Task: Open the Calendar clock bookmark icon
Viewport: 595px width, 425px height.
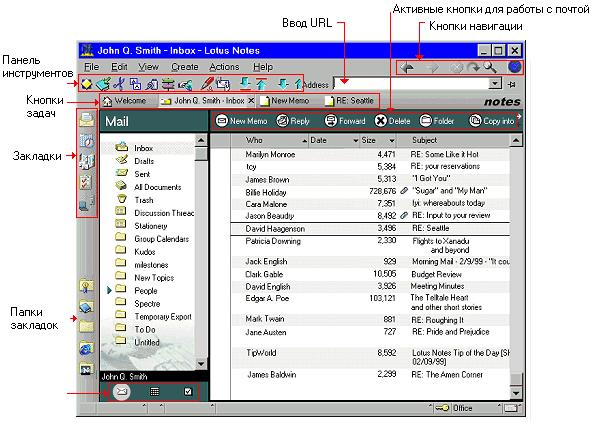Action: pos(87,141)
